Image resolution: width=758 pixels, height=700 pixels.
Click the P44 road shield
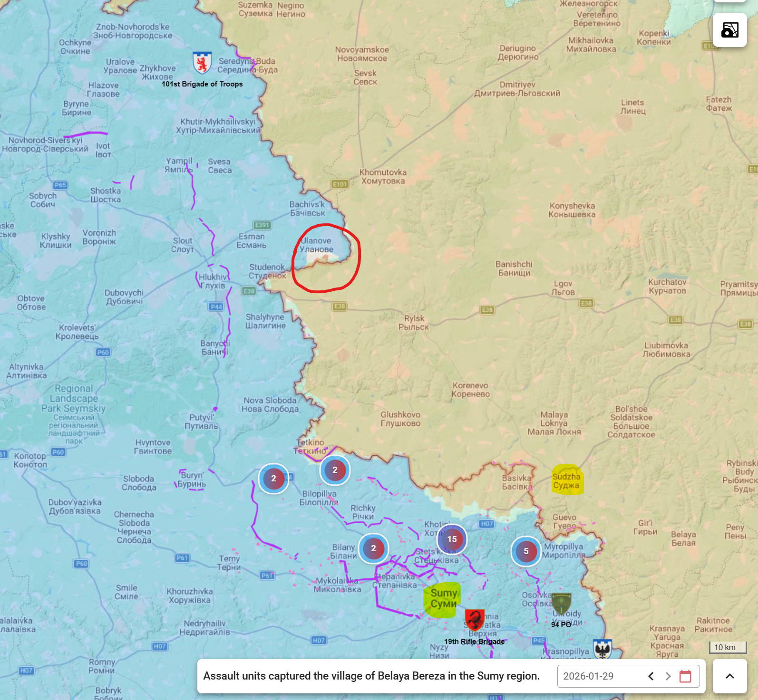click(x=216, y=307)
